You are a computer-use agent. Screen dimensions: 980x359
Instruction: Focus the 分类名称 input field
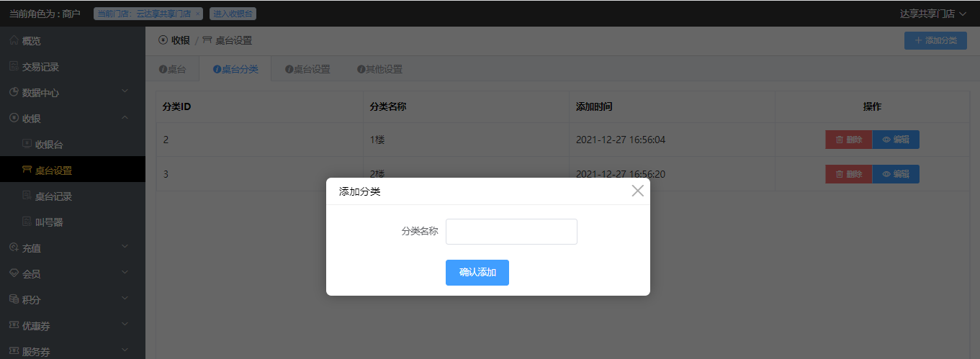coord(511,232)
